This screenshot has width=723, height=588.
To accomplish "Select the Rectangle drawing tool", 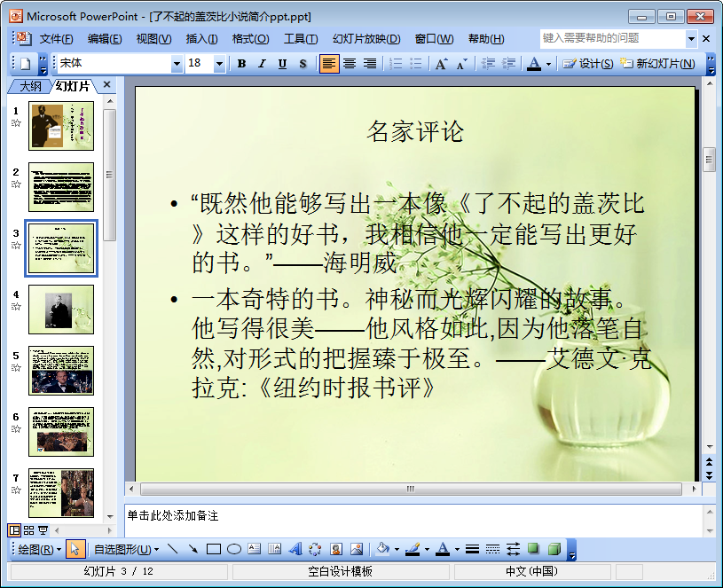I will pyautogui.click(x=214, y=549).
